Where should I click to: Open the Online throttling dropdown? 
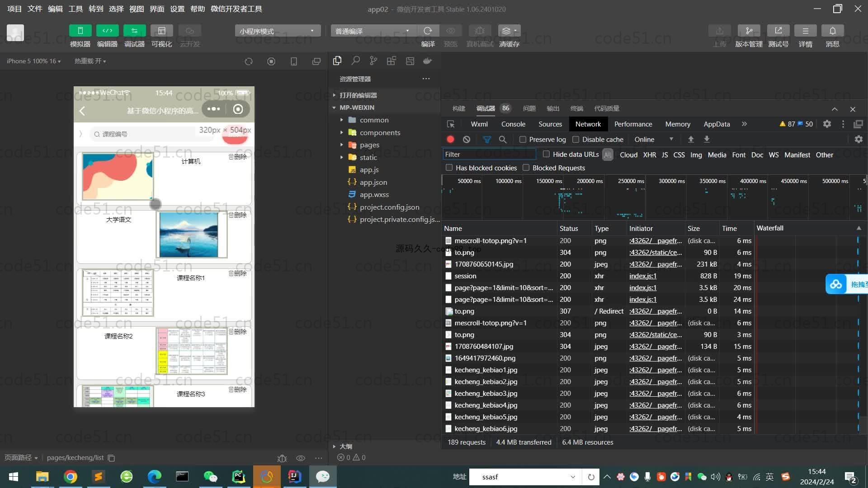click(x=654, y=140)
